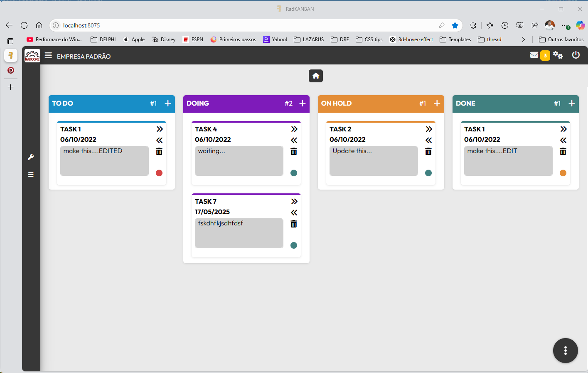
Task: Open the mail notifications envelope icon
Action: click(x=534, y=55)
